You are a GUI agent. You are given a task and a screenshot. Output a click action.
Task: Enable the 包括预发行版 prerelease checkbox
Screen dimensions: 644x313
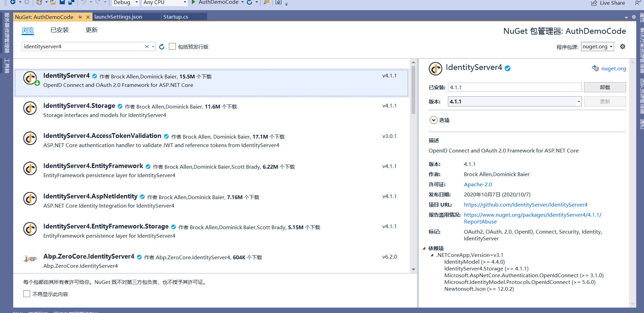point(172,46)
